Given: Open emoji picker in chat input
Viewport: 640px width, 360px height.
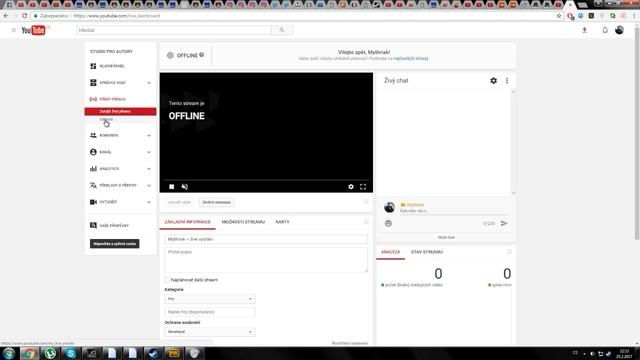Looking at the screenshot, I should [x=388, y=223].
